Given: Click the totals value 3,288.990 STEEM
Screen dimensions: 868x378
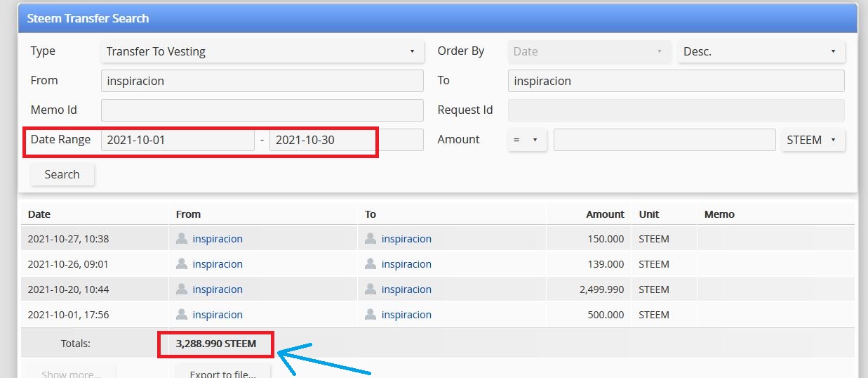Looking at the screenshot, I should 216,344.
